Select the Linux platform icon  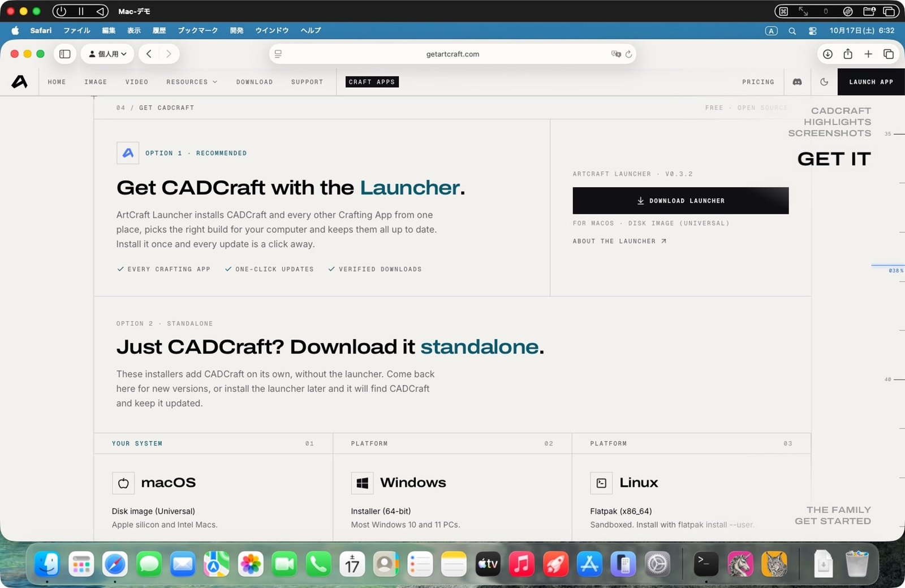[601, 483]
